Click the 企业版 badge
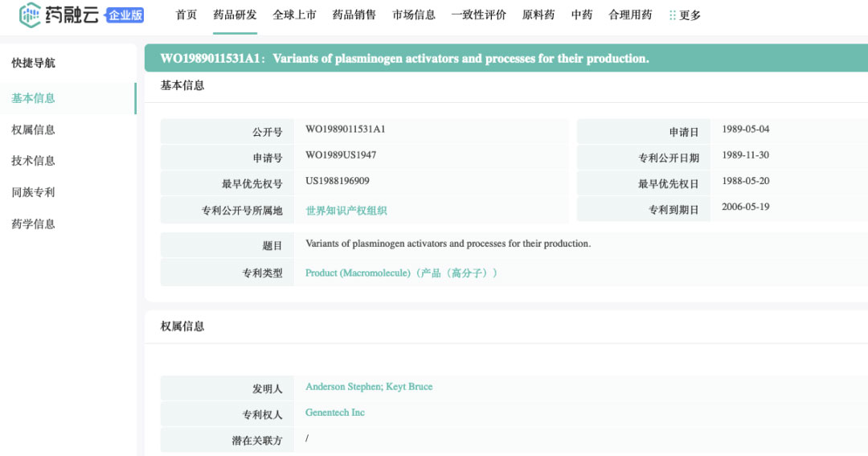This screenshot has width=868, height=456. tap(125, 14)
